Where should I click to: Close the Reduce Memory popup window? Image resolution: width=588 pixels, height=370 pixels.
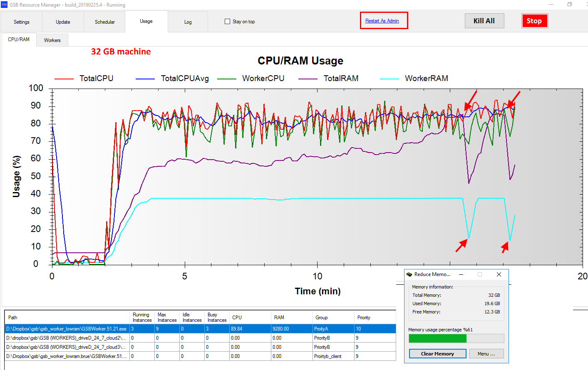pyautogui.click(x=499, y=274)
